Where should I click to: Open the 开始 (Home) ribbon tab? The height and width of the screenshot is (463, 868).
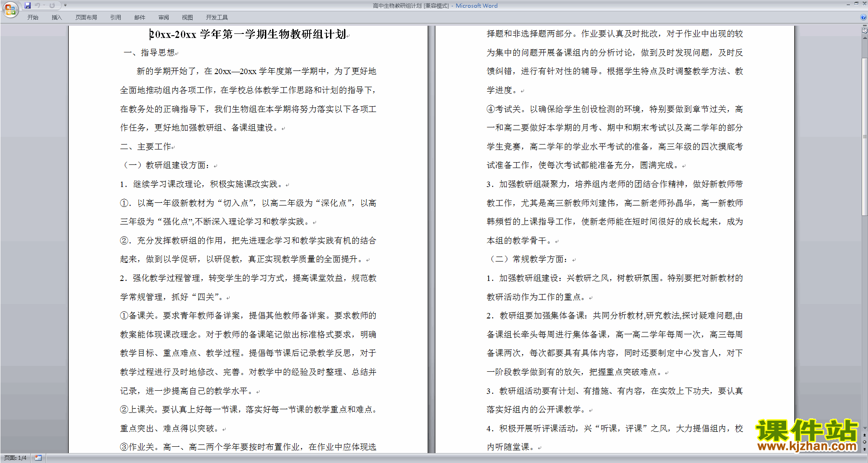coord(33,17)
